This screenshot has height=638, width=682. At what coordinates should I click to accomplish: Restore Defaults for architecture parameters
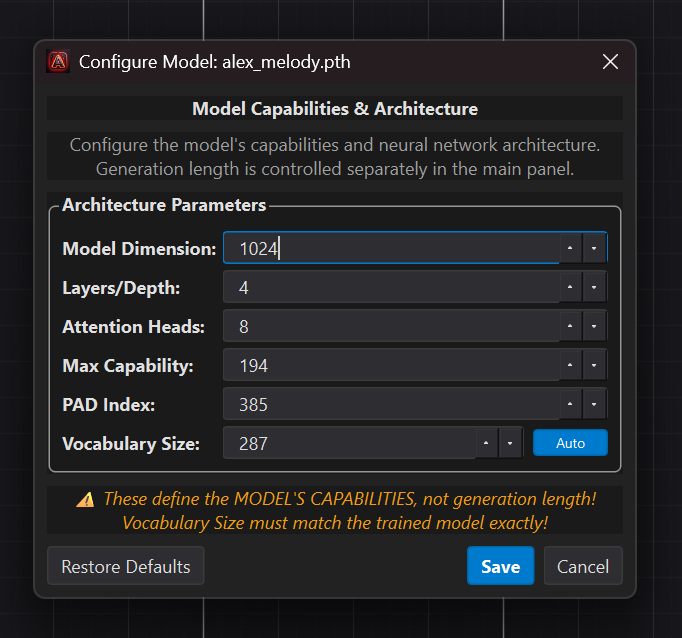(126, 566)
